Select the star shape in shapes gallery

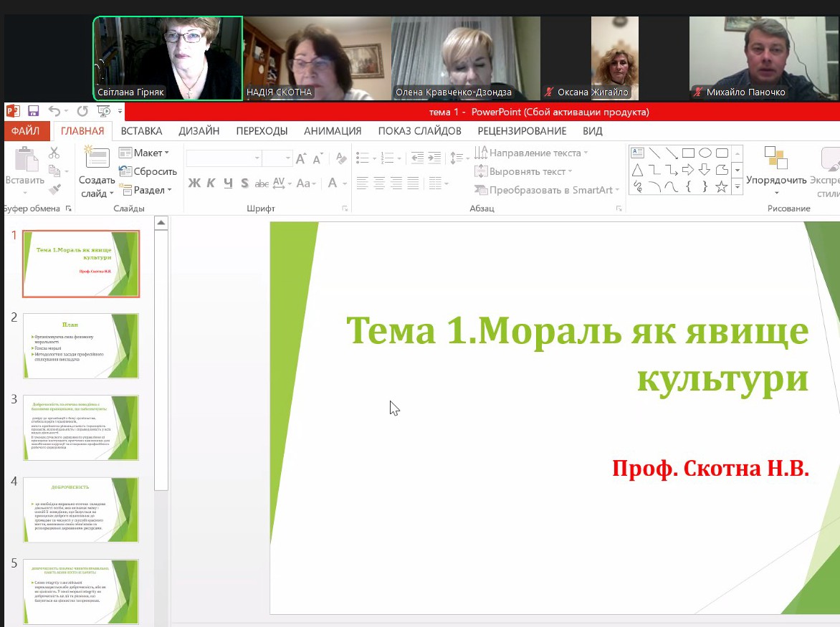coord(721,187)
